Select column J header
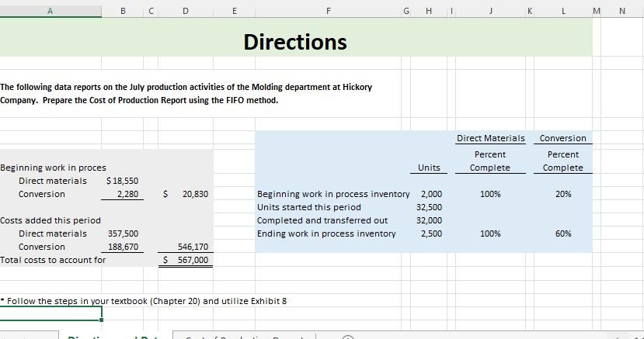Image resolution: width=644 pixels, height=339 pixels. 490,12
